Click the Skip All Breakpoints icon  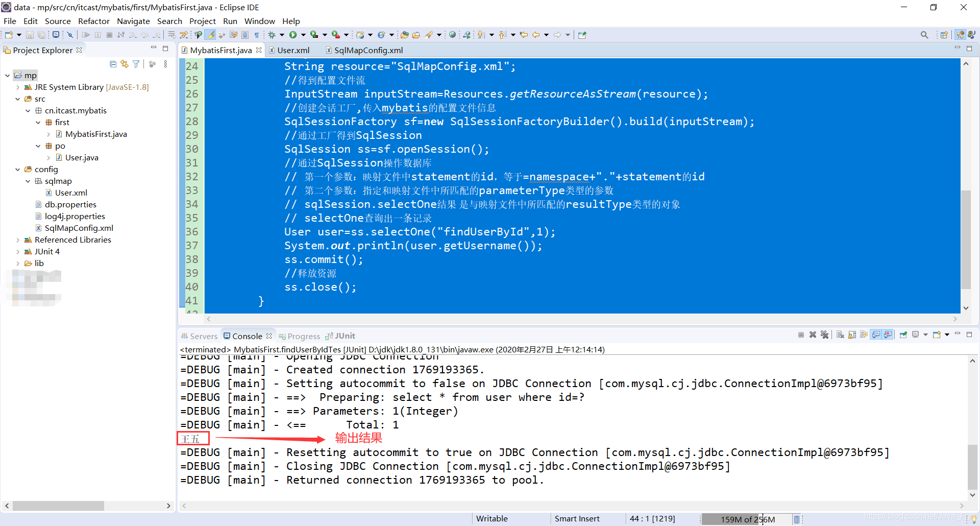70,35
